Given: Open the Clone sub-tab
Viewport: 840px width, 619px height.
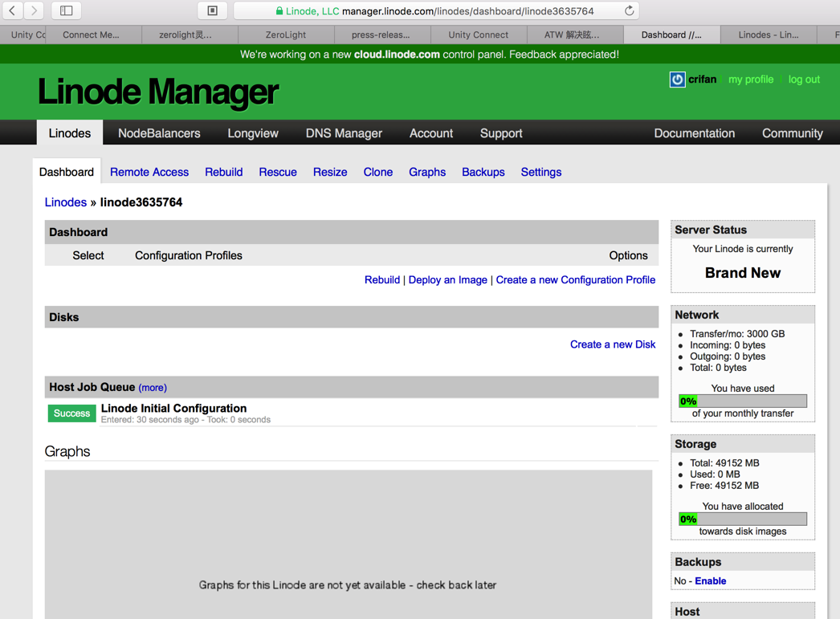Looking at the screenshot, I should pos(378,172).
